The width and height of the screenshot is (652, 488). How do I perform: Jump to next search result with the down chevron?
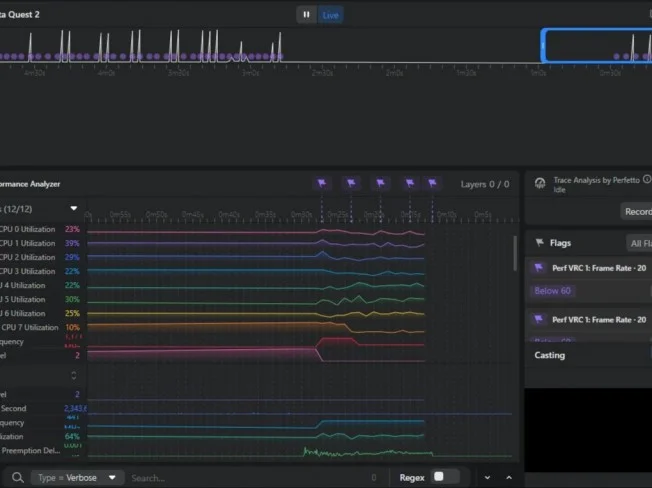(487, 478)
